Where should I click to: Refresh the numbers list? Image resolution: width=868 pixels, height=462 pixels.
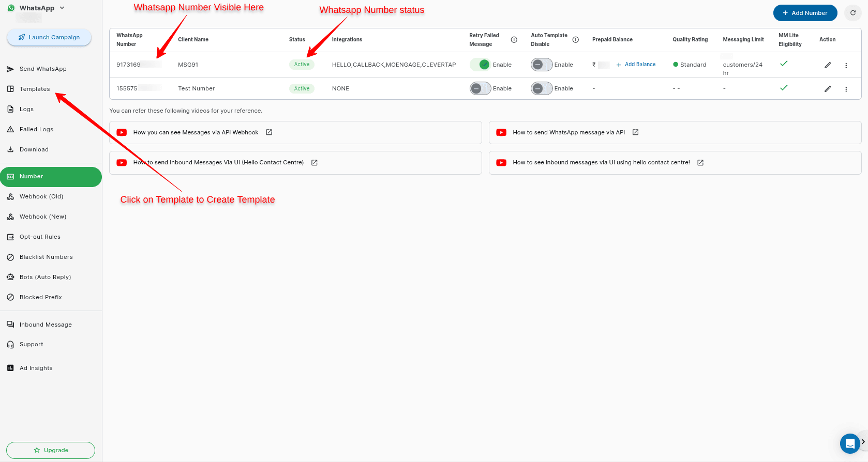click(x=853, y=13)
